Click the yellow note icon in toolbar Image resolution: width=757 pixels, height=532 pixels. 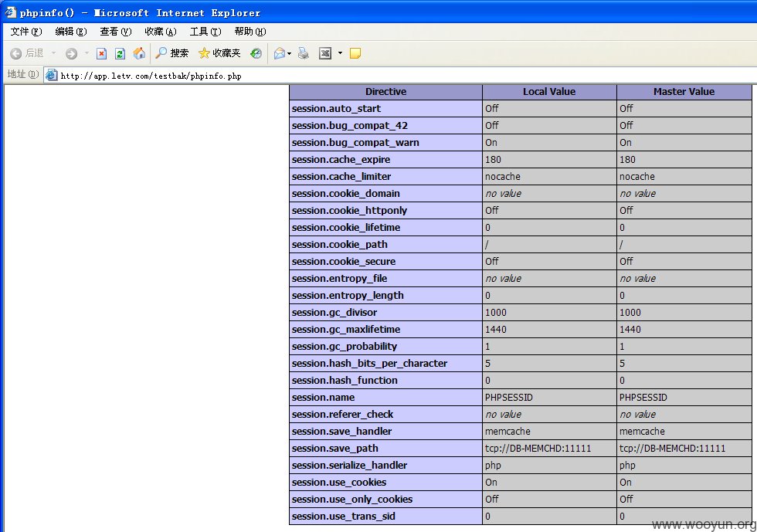point(355,53)
